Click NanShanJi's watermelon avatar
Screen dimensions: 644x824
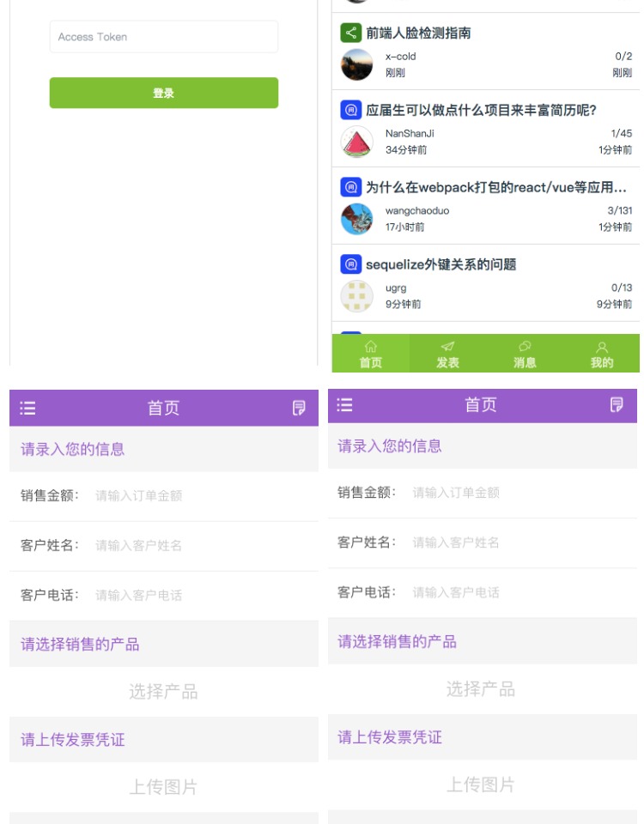(357, 142)
